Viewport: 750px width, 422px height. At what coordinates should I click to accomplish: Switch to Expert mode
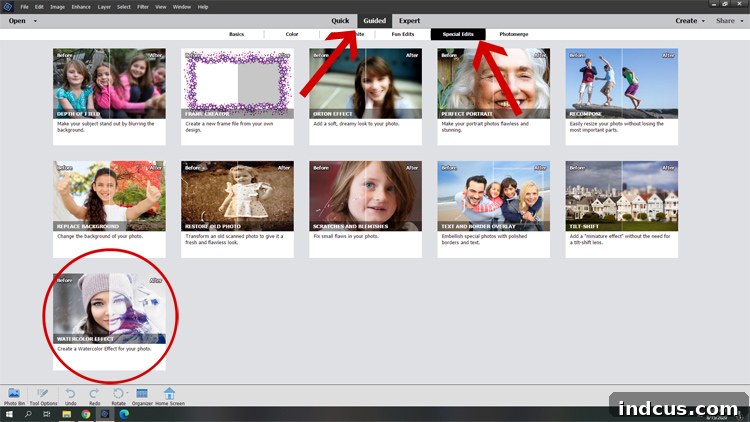pyautogui.click(x=409, y=21)
